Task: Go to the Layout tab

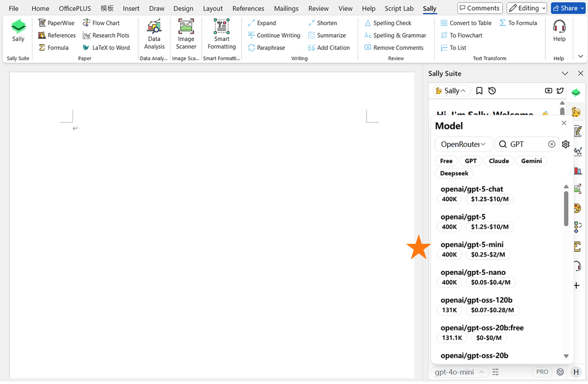Action: (213, 8)
